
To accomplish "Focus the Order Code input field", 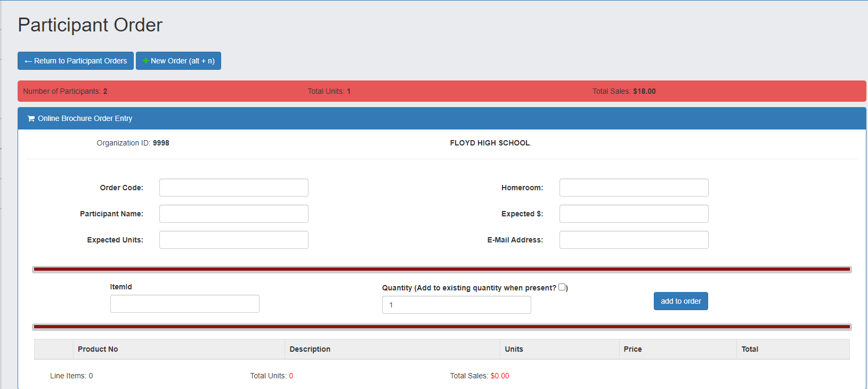I will coord(234,188).
